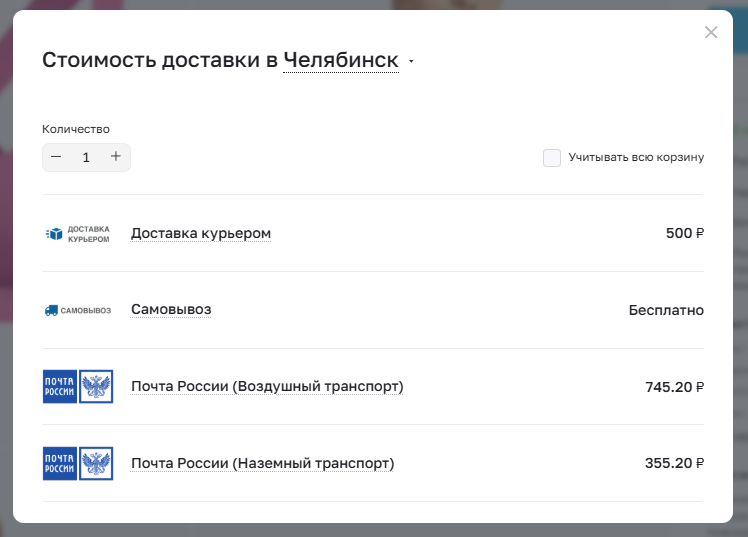Viewport: 748px width, 537px height.
Task: Click the quantity value field
Action: 86,157
